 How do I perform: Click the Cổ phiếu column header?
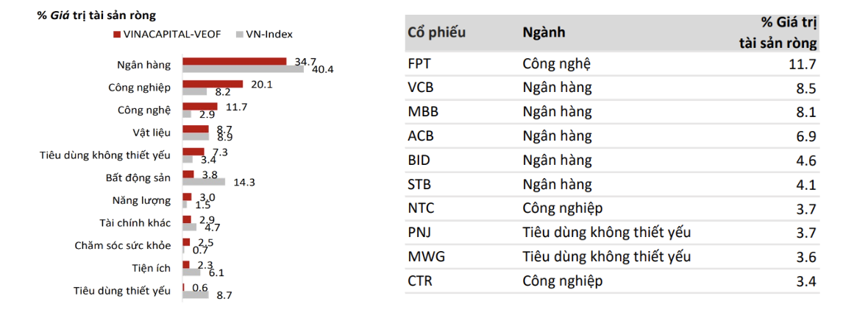tap(436, 32)
